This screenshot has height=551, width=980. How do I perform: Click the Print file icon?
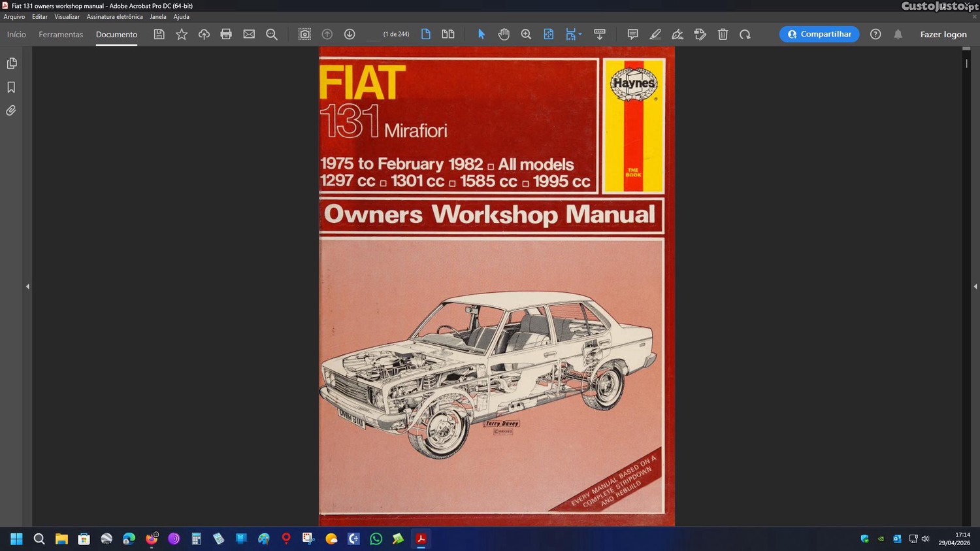226,35
